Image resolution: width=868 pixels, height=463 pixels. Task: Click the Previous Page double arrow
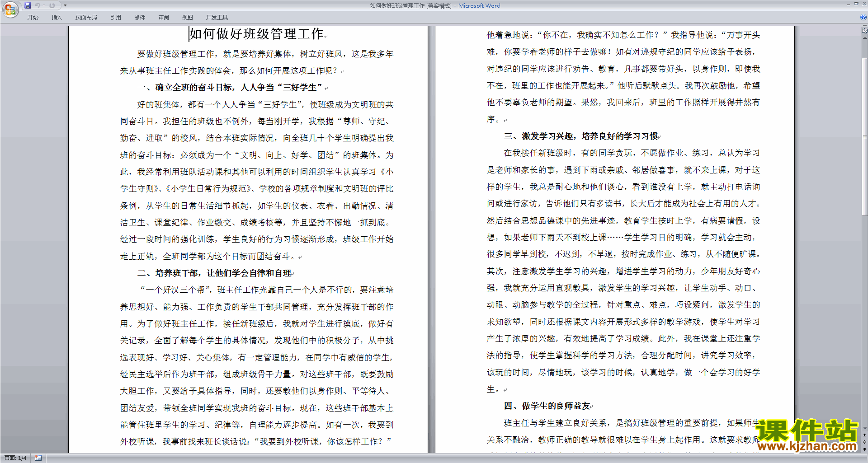click(x=865, y=435)
